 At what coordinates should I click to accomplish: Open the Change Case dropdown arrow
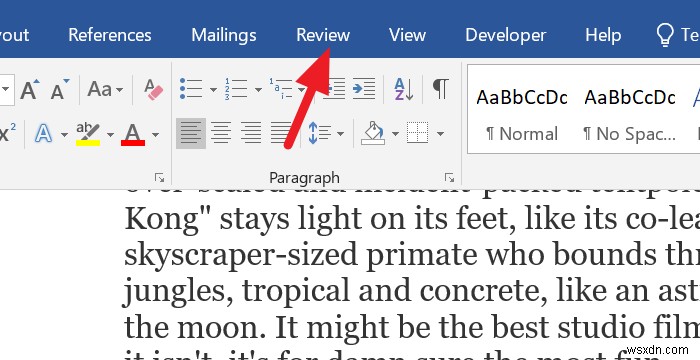pyautogui.click(x=119, y=90)
